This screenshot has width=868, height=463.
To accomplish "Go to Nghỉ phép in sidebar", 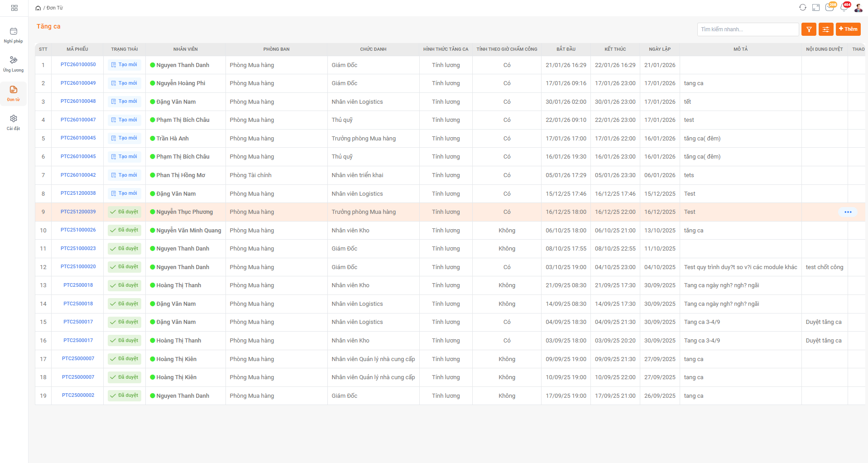I will (14, 35).
